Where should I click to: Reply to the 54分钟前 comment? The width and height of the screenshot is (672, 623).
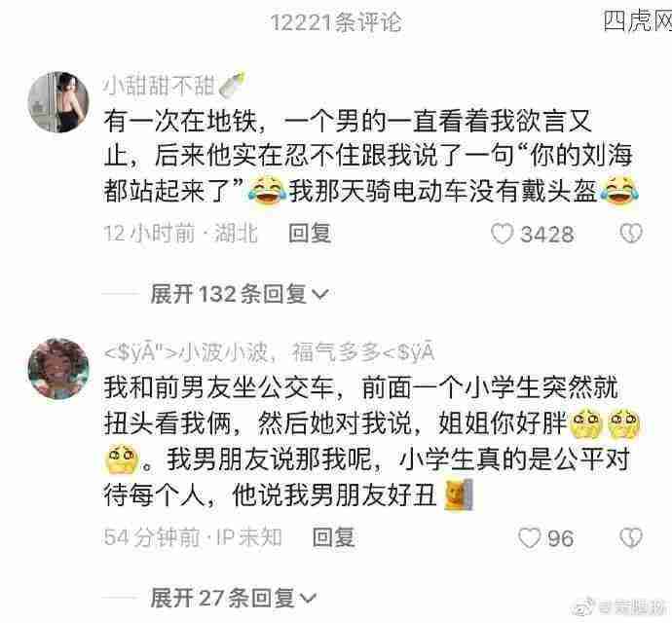[333, 537]
